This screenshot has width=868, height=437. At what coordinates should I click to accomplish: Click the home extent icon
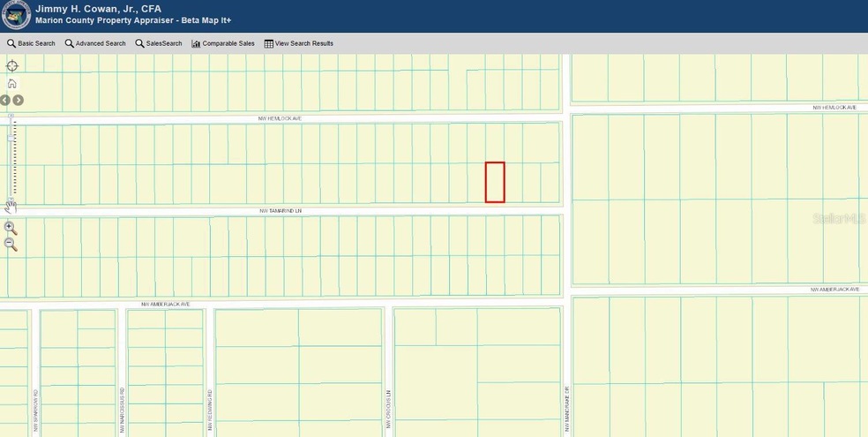pos(11,84)
